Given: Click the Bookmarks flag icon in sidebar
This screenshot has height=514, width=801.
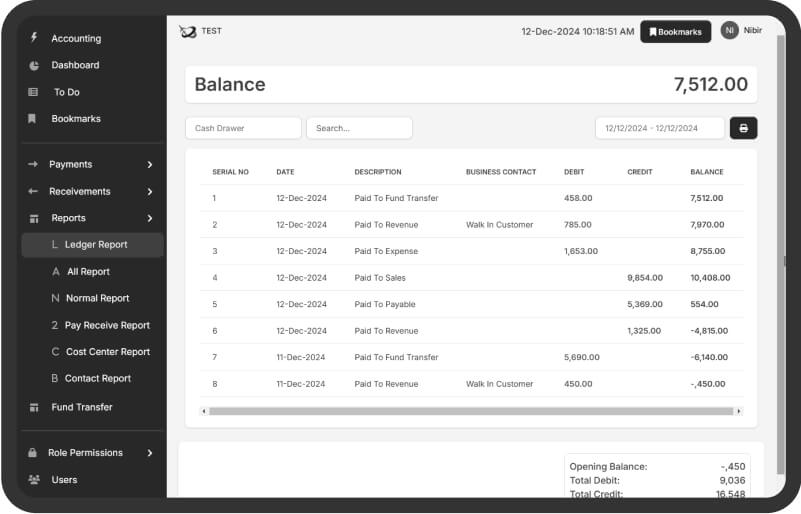Looking at the screenshot, I should point(33,119).
